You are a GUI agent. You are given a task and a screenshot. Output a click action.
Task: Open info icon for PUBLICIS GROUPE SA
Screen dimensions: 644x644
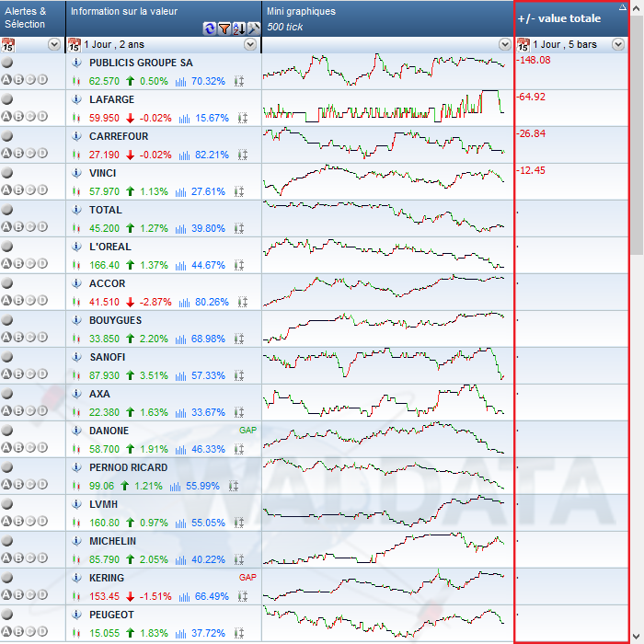[76, 63]
